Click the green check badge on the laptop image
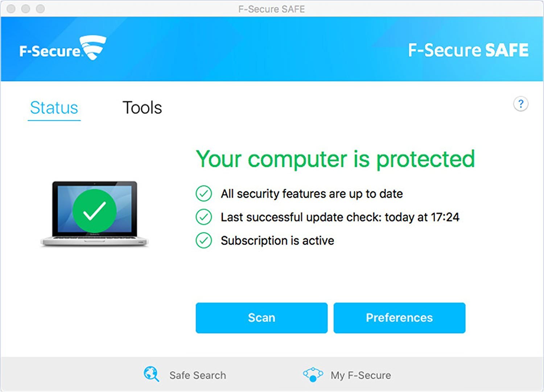Viewport: 544px width, 392px height. (x=95, y=210)
